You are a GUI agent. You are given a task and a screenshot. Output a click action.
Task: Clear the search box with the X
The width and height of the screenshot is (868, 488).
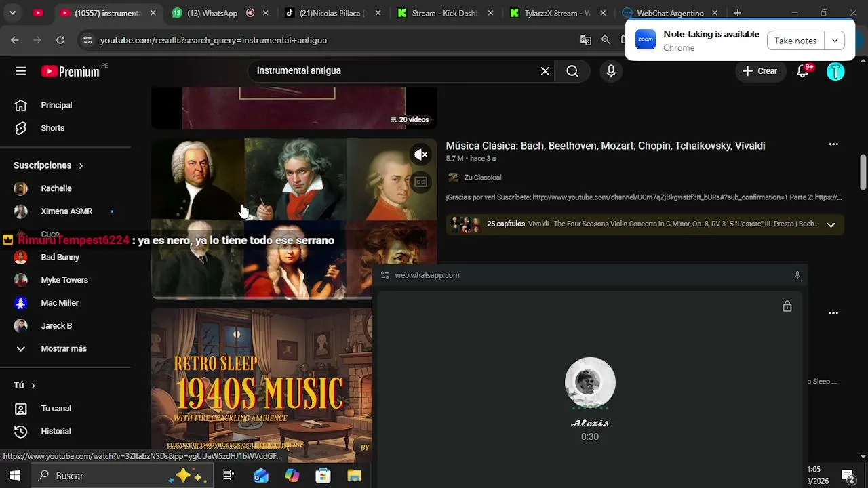(x=545, y=71)
